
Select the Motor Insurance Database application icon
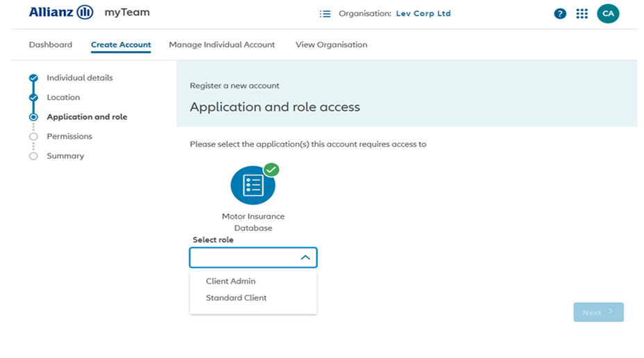coord(253,185)
